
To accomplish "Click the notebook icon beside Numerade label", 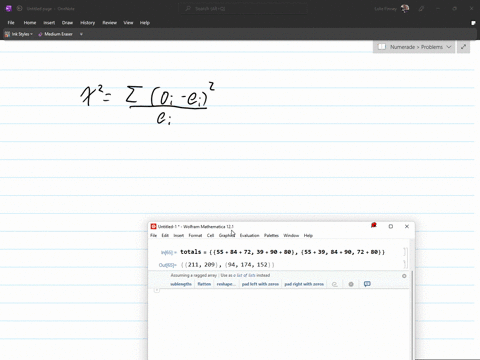I will 382,47.
